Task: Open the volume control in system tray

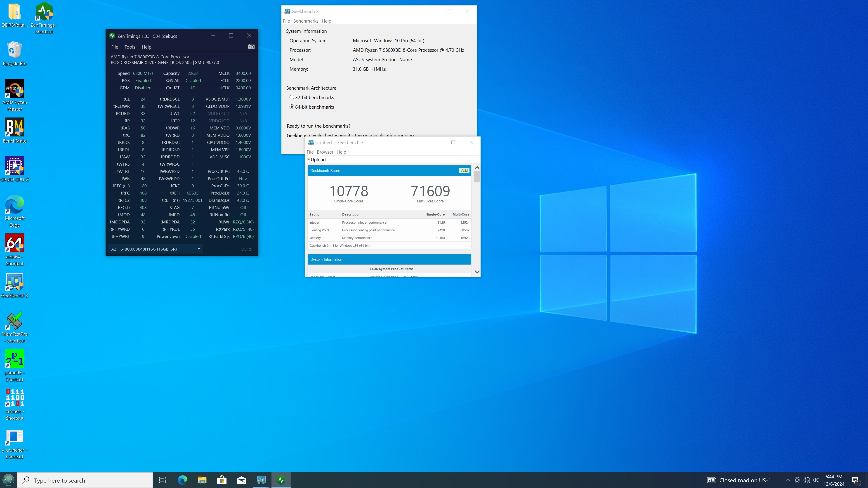Action: pyautogui.click(x=816, y=480)
